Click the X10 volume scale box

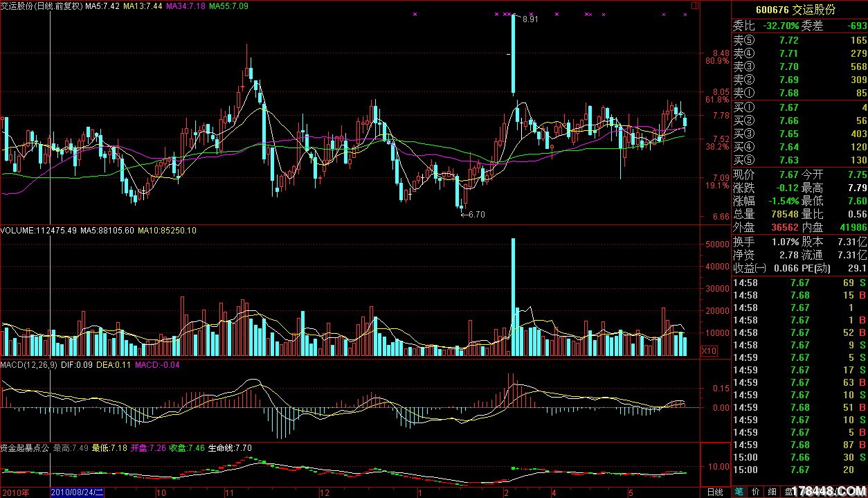click(709, 351)
